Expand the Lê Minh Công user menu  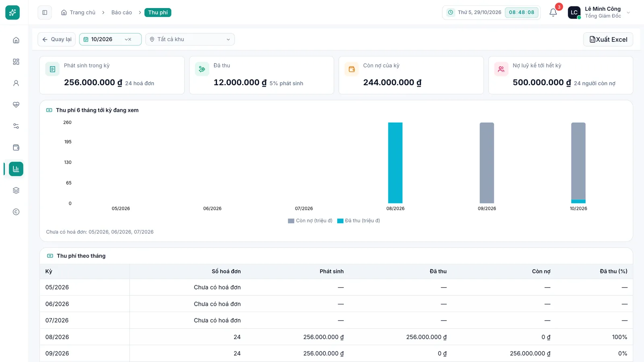click(599, 12)
